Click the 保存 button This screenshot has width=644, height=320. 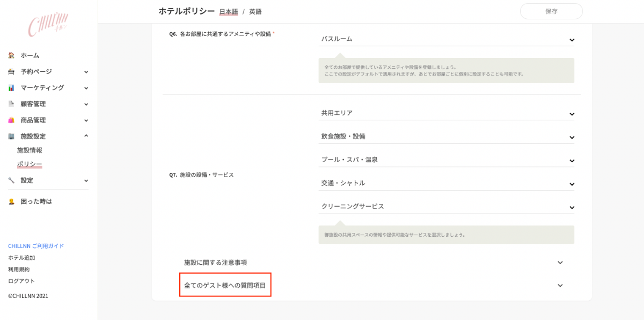pyautogui.click(x=551, y=11)
